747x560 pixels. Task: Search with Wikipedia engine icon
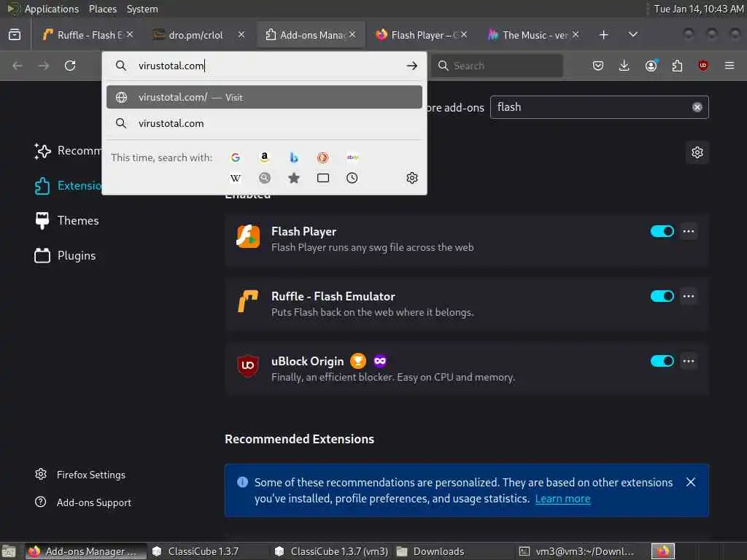tap(236, 178)
